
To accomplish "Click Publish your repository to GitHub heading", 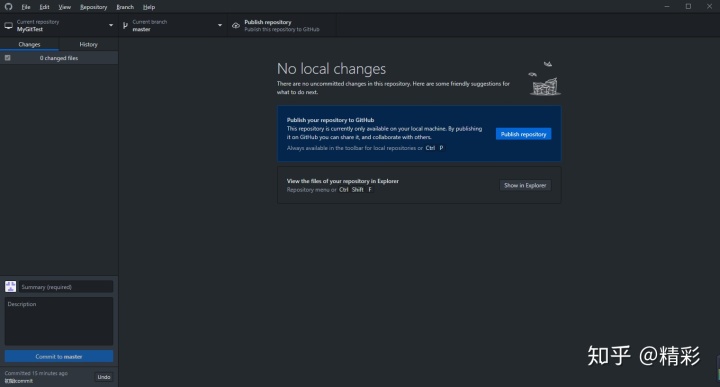I will pos(330,120).
